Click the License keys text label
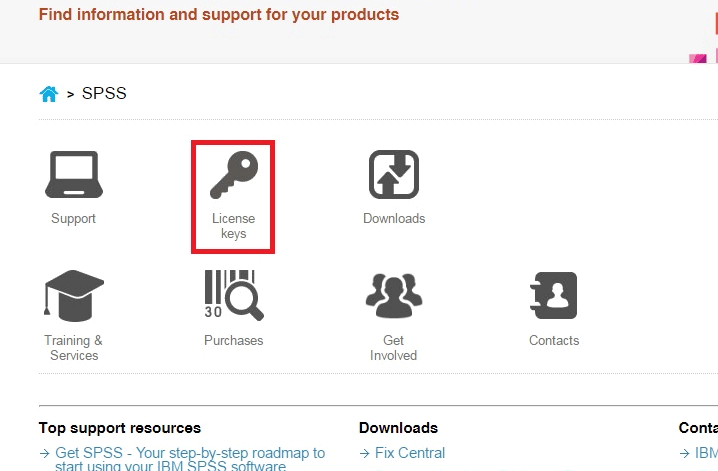The height and width of the screenshot is (471, 718). [x=233, y=226]
